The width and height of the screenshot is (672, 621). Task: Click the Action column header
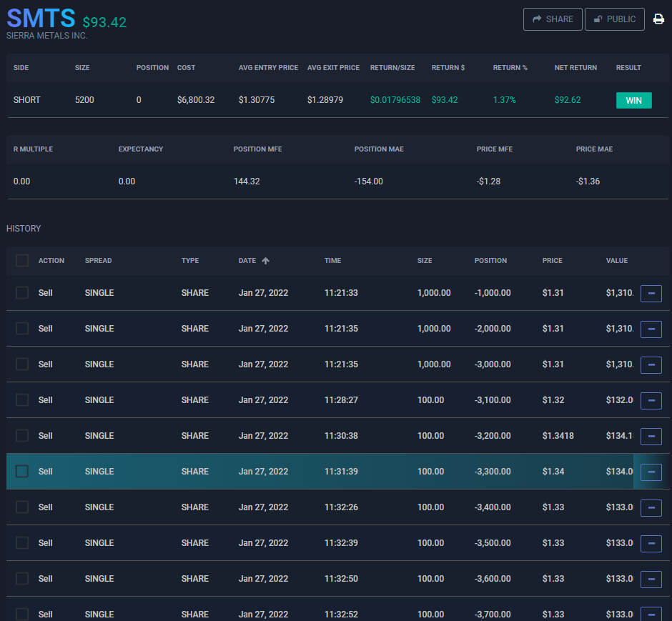click(x=51, y=261)
